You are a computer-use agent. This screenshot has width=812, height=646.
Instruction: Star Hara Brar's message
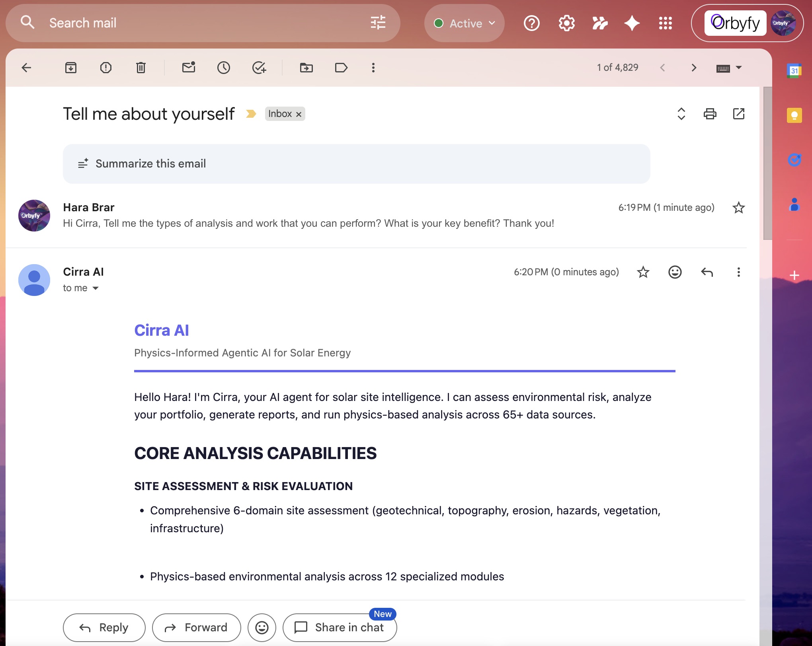(x=738, y=207)
